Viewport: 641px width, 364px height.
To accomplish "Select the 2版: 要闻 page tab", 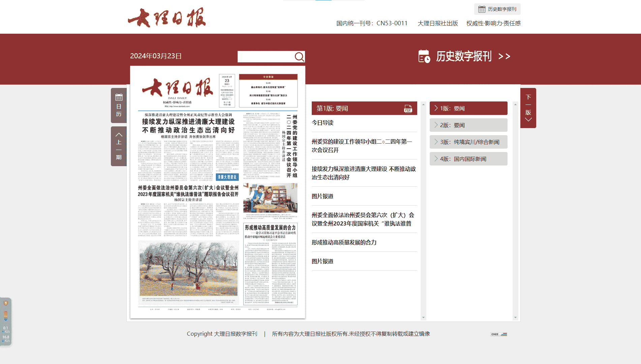I will [x=468, y=125].
